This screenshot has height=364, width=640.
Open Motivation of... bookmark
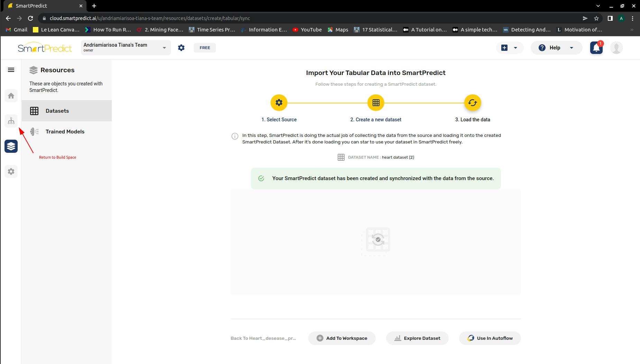coord(579,30)
